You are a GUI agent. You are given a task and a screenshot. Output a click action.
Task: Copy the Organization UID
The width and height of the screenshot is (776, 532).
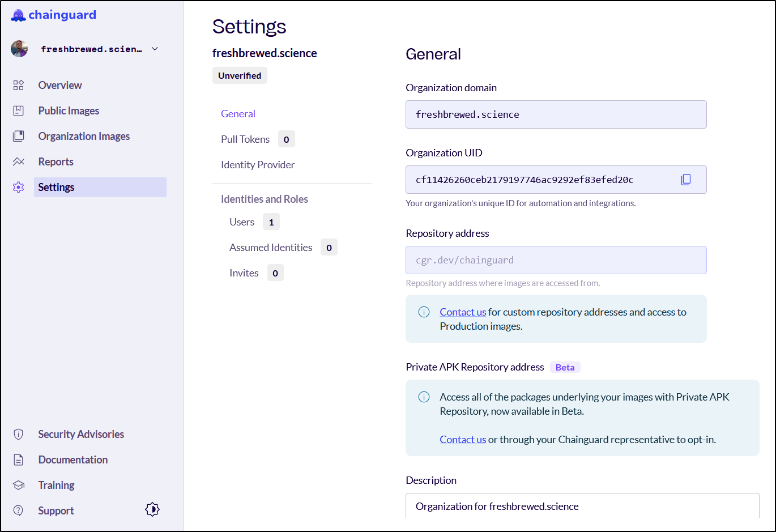[x=686, y=180]
